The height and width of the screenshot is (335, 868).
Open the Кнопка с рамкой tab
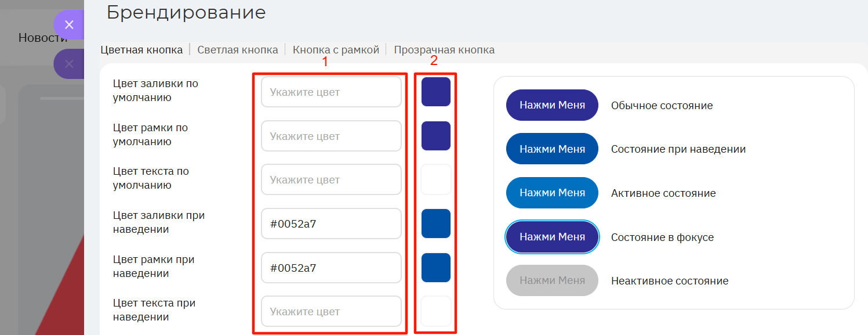336,50
